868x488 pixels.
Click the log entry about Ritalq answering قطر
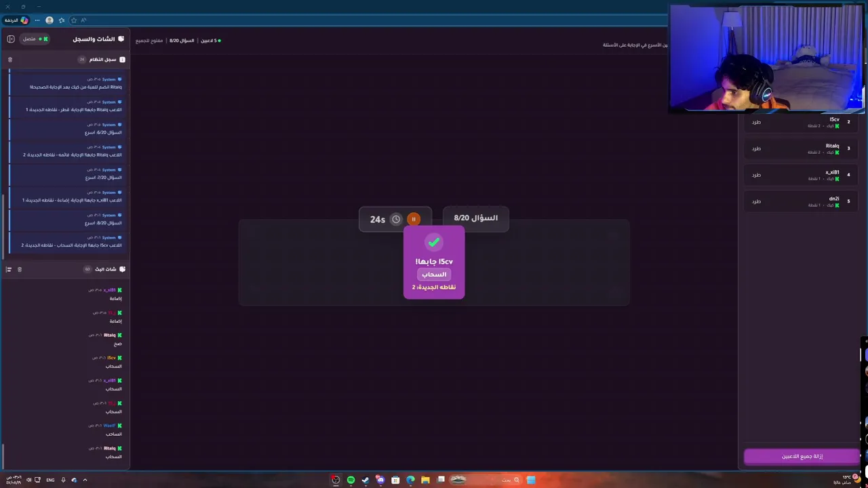[66, 106]
